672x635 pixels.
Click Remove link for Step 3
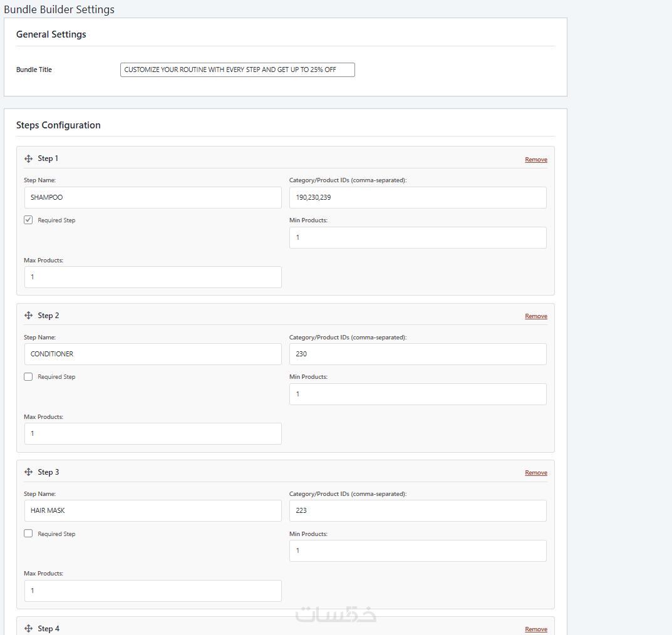coord(535,473)
